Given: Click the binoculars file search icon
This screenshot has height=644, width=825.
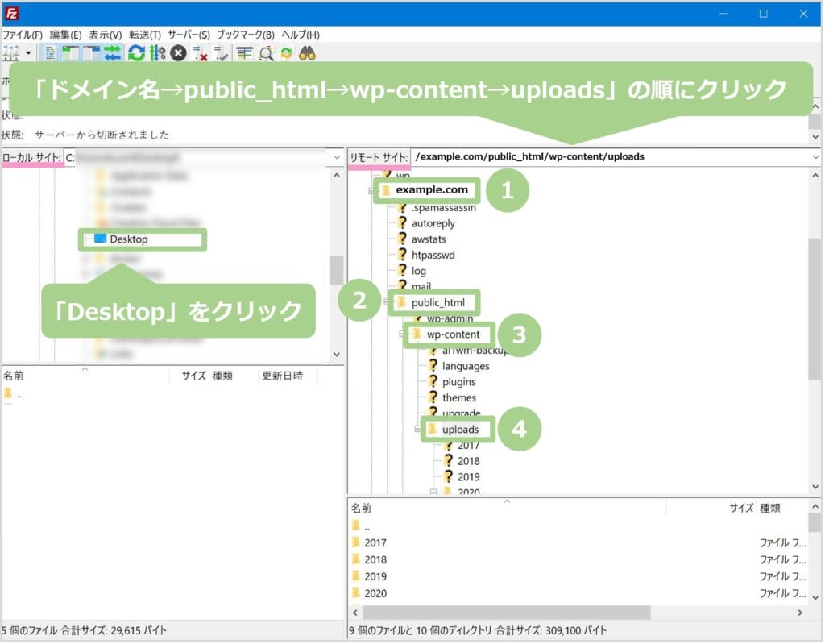Looking at the screenshot, I should click(307, 53).
